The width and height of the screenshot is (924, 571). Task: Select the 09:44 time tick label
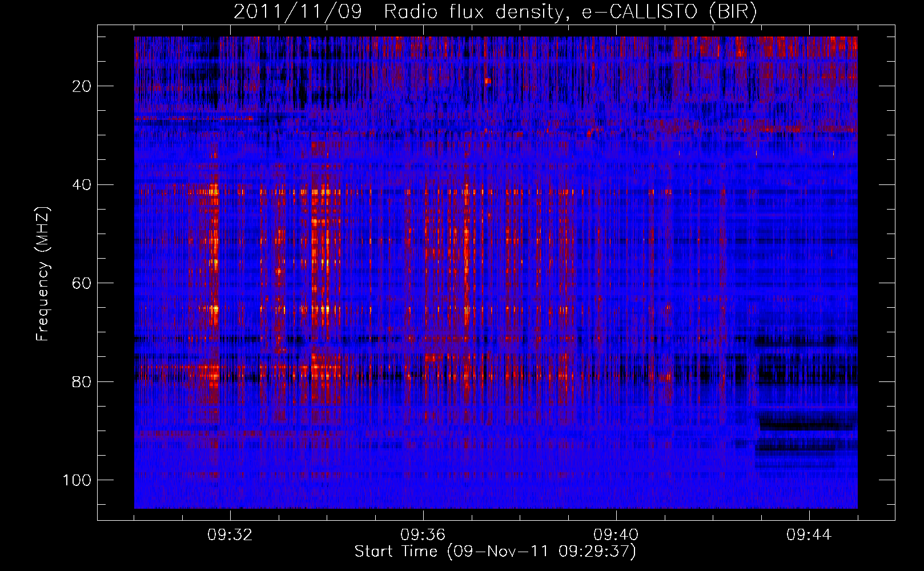click(809, 535)
